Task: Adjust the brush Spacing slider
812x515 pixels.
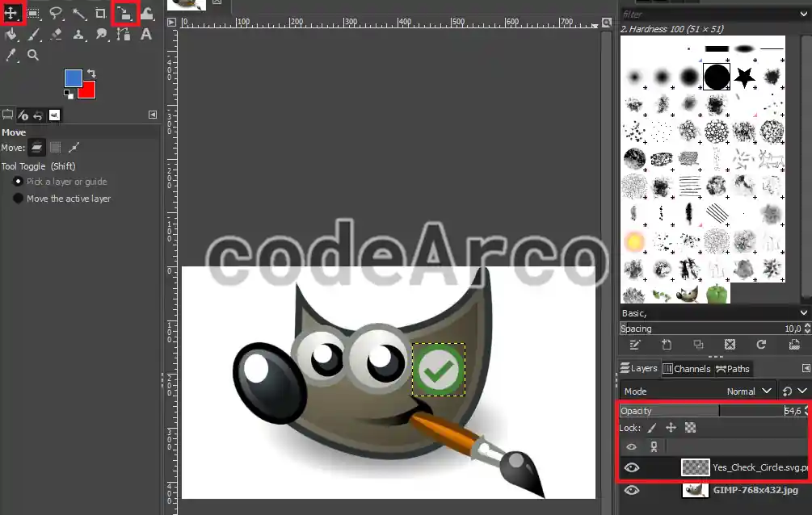Action: coord(709,329)
